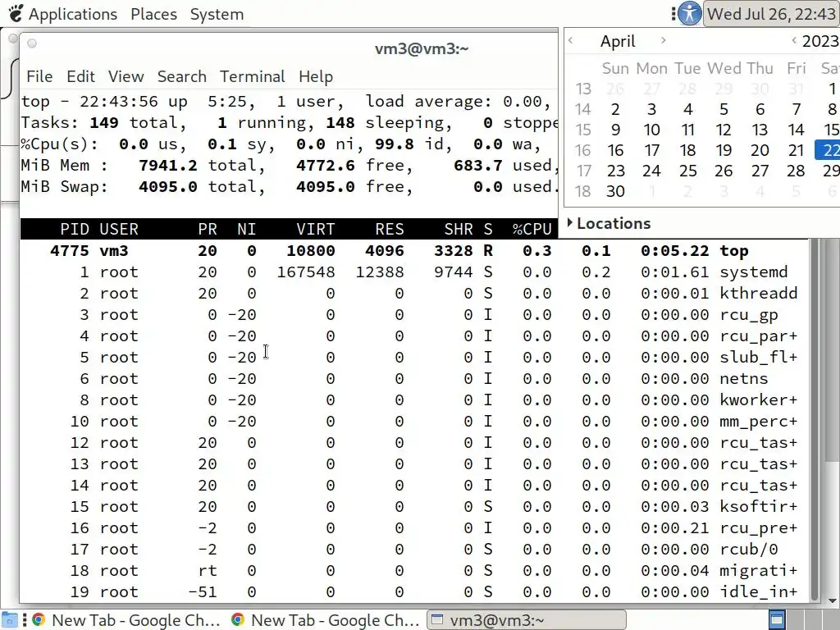Click second Chrome New Tab taskbar entry

[326, 620]
